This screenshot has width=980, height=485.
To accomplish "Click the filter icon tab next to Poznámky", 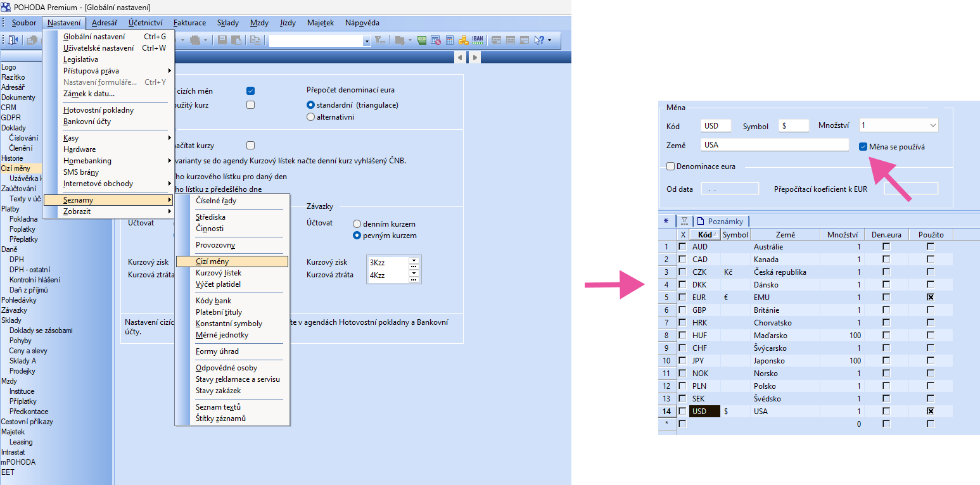I will coord(684,221).
